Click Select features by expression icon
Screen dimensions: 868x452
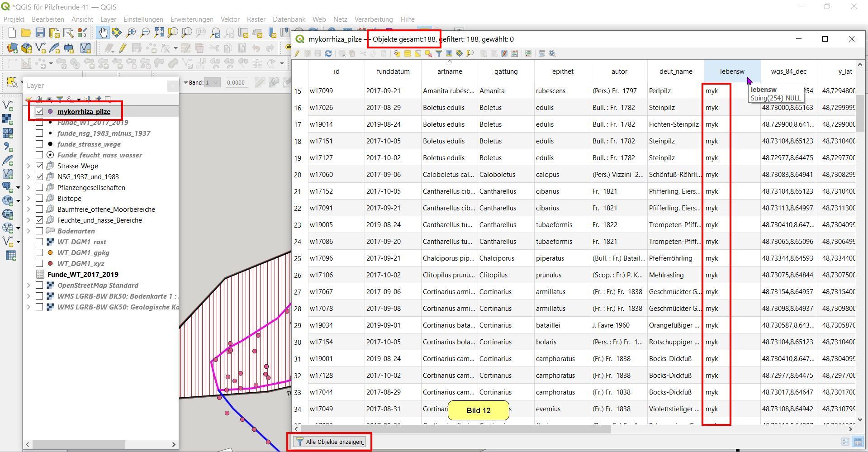(x=397, y=53)
